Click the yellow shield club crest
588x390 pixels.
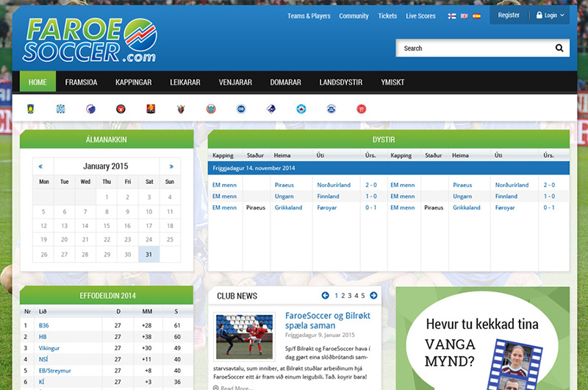[30, 109]
